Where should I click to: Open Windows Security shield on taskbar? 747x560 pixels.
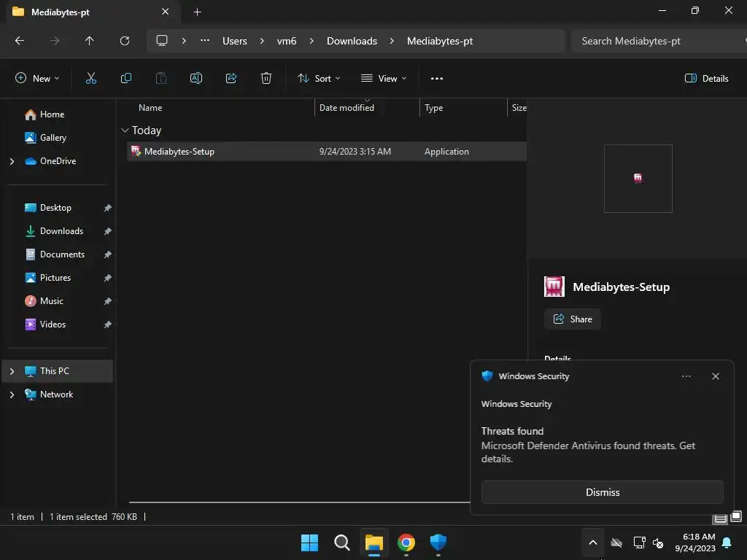(x=438, y=542)
